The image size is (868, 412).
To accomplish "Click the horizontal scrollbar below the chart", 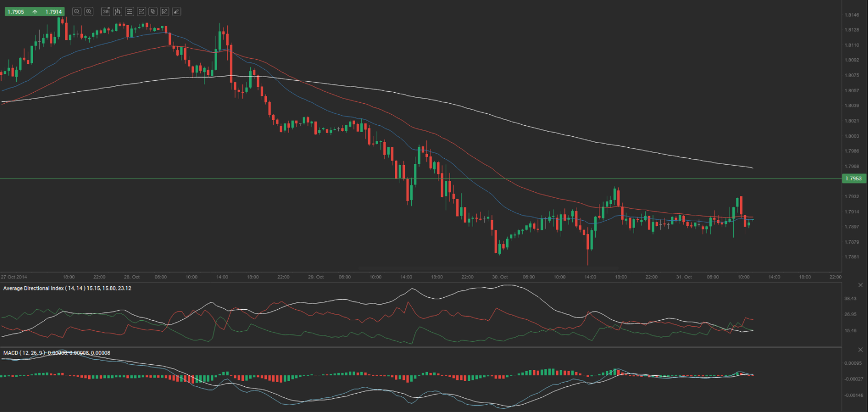I will point(488,269).
